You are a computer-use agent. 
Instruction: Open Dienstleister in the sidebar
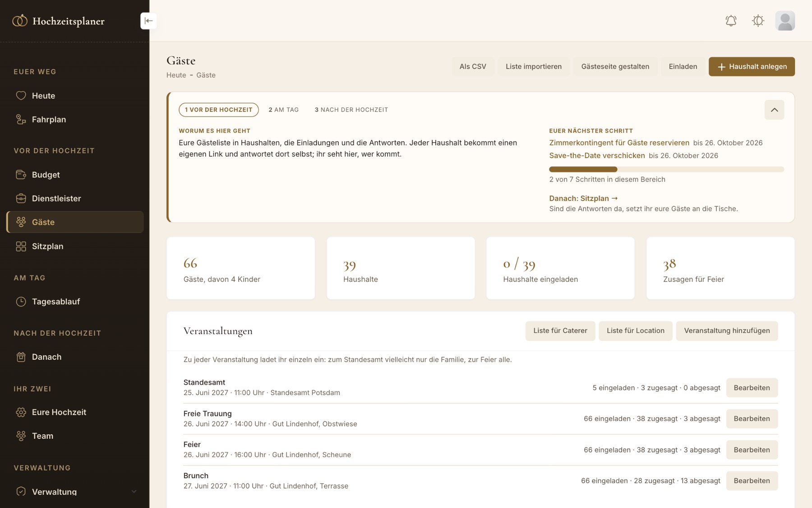[x=75, y=198]
